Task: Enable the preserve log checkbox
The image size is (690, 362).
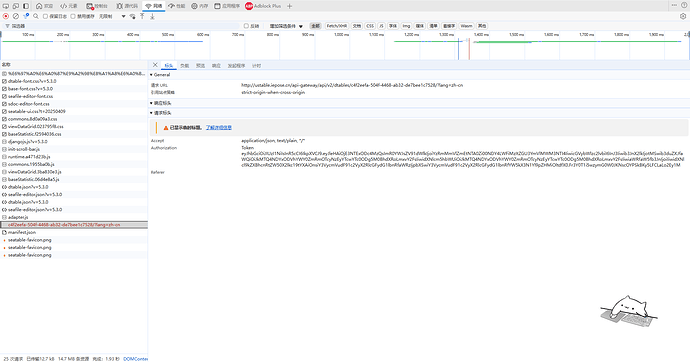Action: [45, 16]
